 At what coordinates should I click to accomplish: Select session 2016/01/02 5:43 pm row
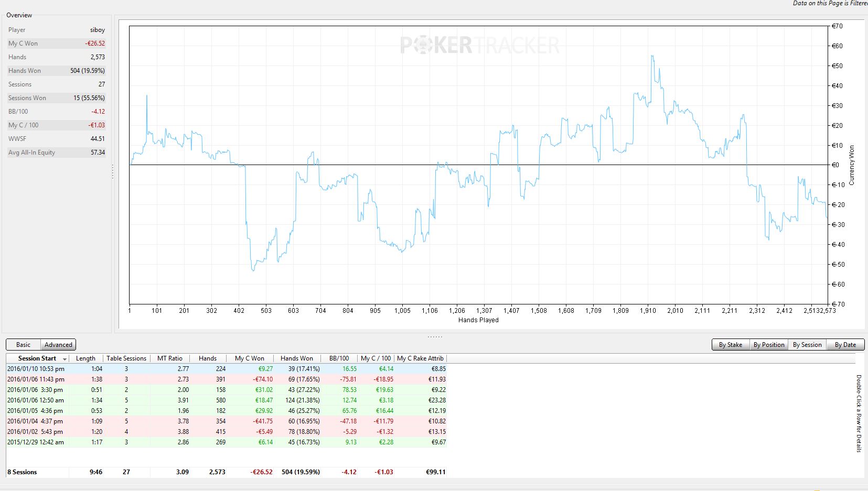227,432
